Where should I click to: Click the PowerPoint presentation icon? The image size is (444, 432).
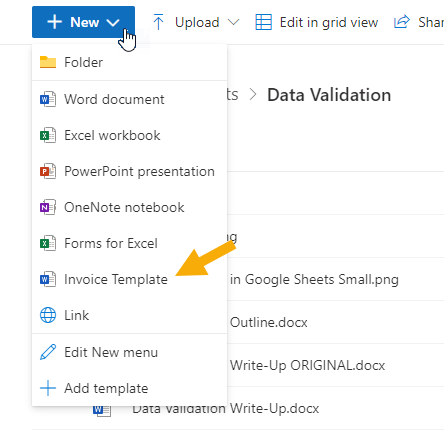pyautogui.click(x=48, y=171)
